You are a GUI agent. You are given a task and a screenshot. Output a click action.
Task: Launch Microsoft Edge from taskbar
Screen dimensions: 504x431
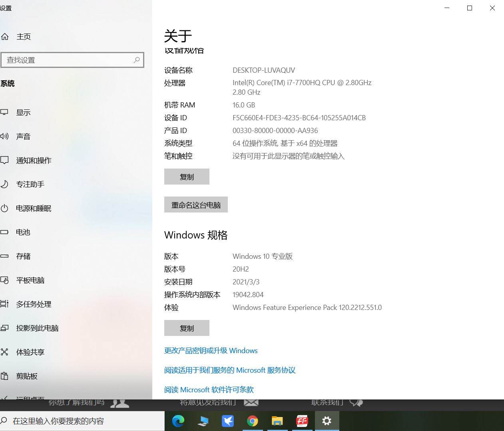tap(178, 421)
